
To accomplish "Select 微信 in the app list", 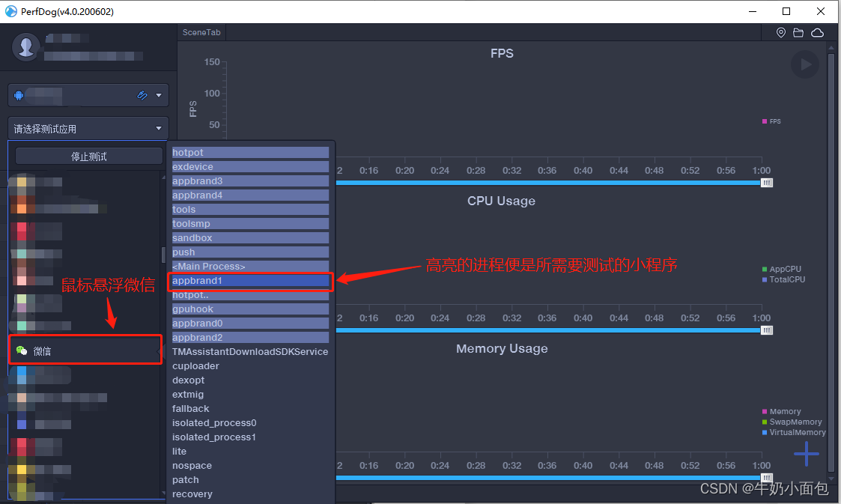I will 85,350.
